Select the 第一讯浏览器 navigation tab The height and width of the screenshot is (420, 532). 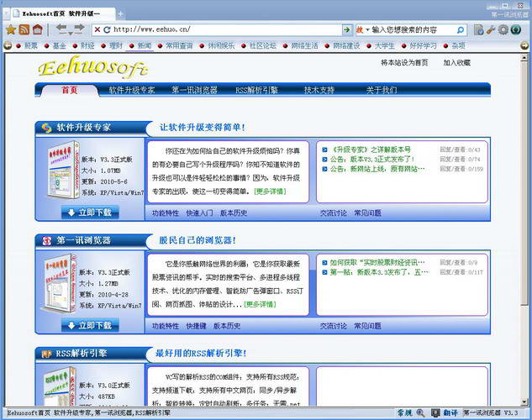(194, 90)
